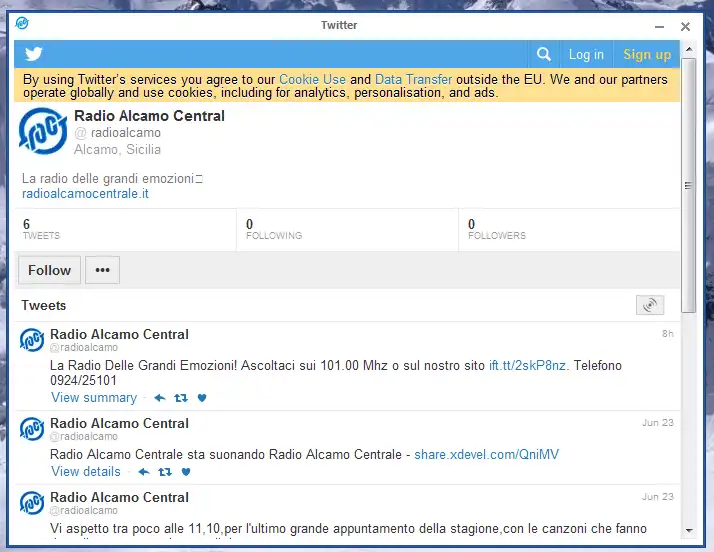The image size is (714, 552).
Task: Open the Data Transfer link
Action: 413,79
